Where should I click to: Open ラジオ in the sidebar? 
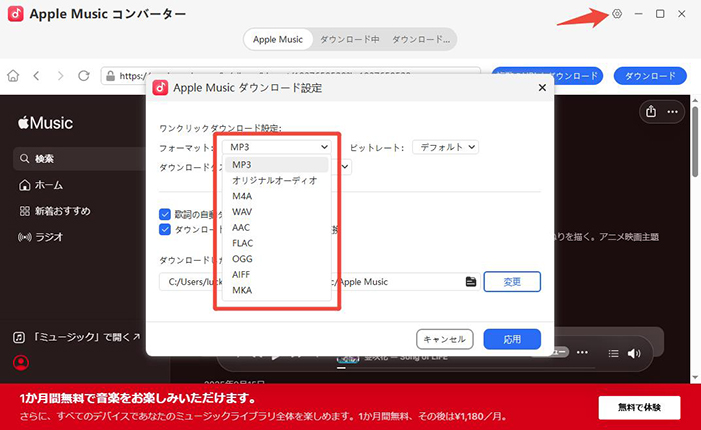(40, 237)
